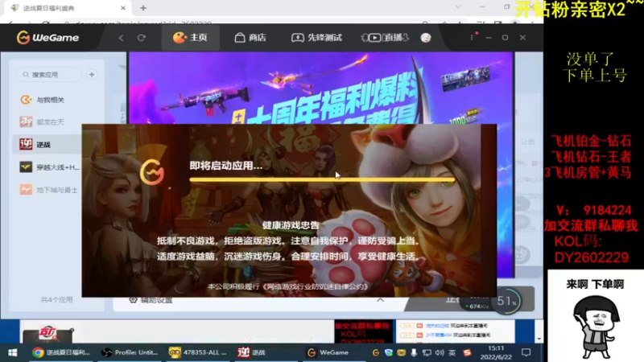Open the 先锋测试 tab

click(x=316, y=37)
